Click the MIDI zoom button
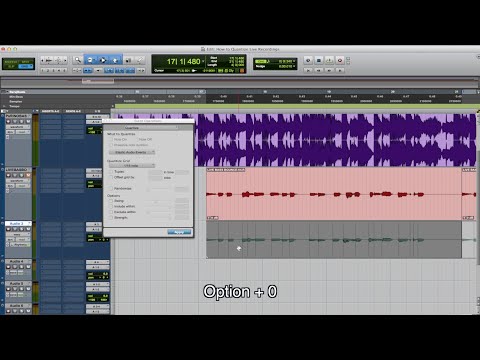Screen dimensions: 480x360 [58, 60]
